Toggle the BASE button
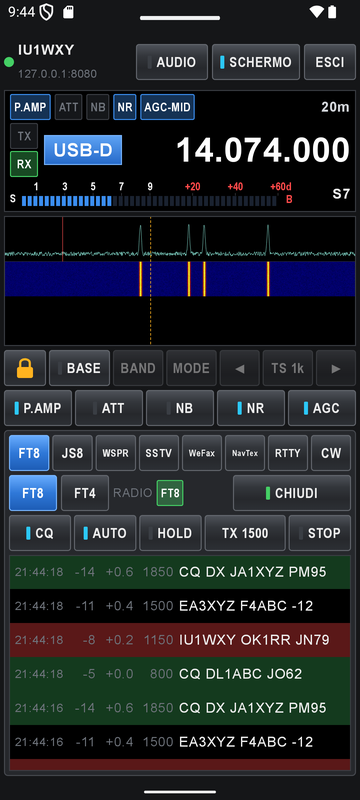360x800 pixels. [80, 368]
